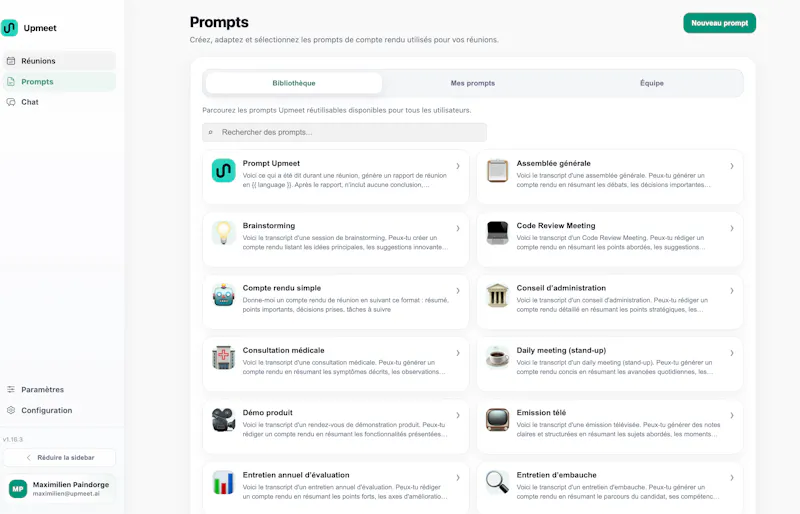800x514 pixels.
Task: Click the maximilien@upmeet.ai email text
Action: [x=66, y=494]
